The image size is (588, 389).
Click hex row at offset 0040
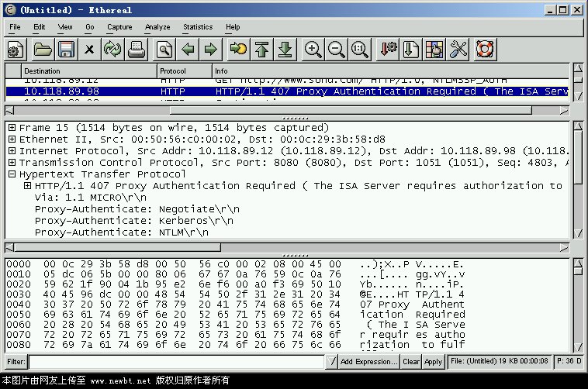236,305
